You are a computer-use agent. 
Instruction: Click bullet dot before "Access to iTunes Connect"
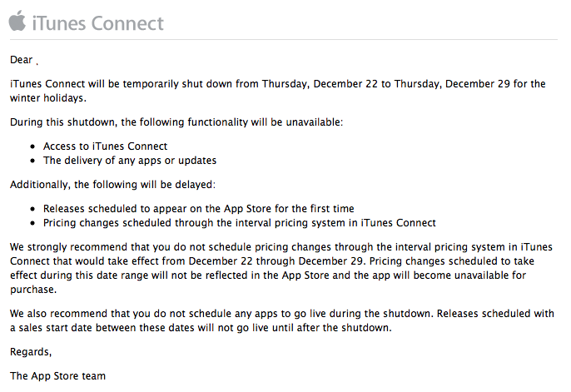point(32,147)
